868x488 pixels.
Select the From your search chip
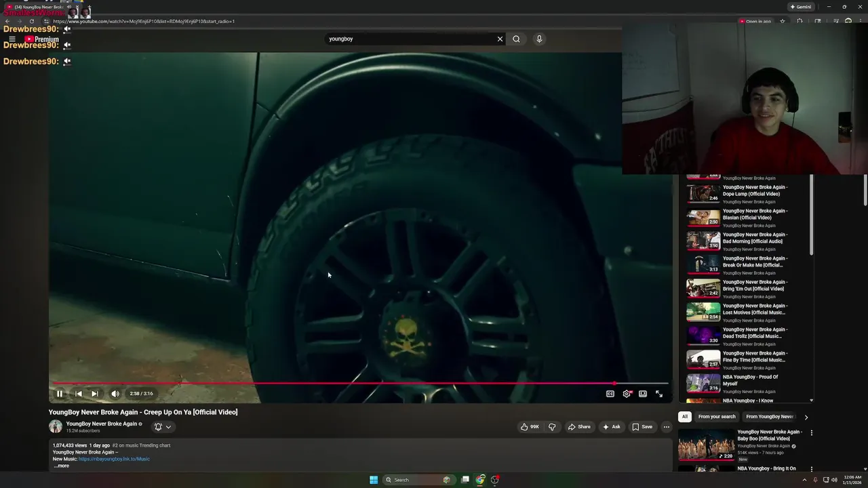tap(717, 417)
